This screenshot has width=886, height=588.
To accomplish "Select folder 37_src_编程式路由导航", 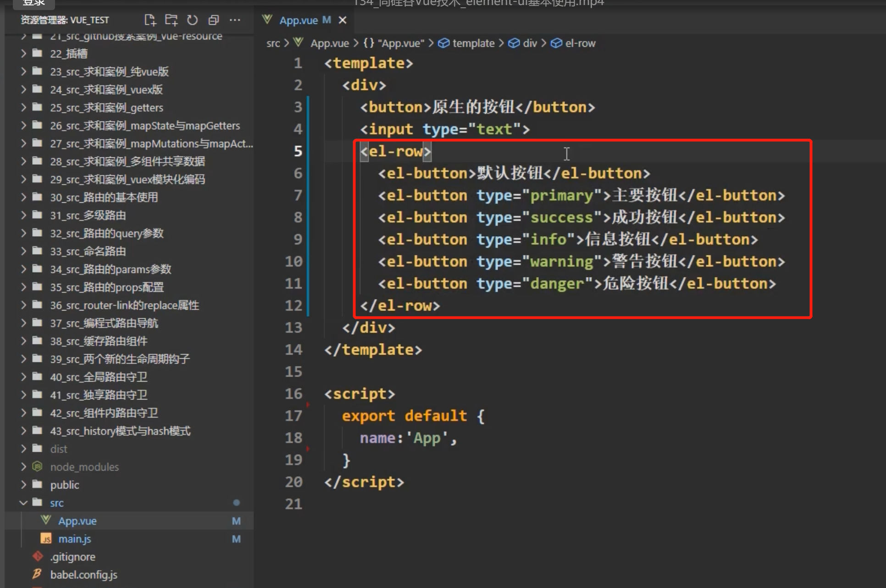I will point(129,323).
